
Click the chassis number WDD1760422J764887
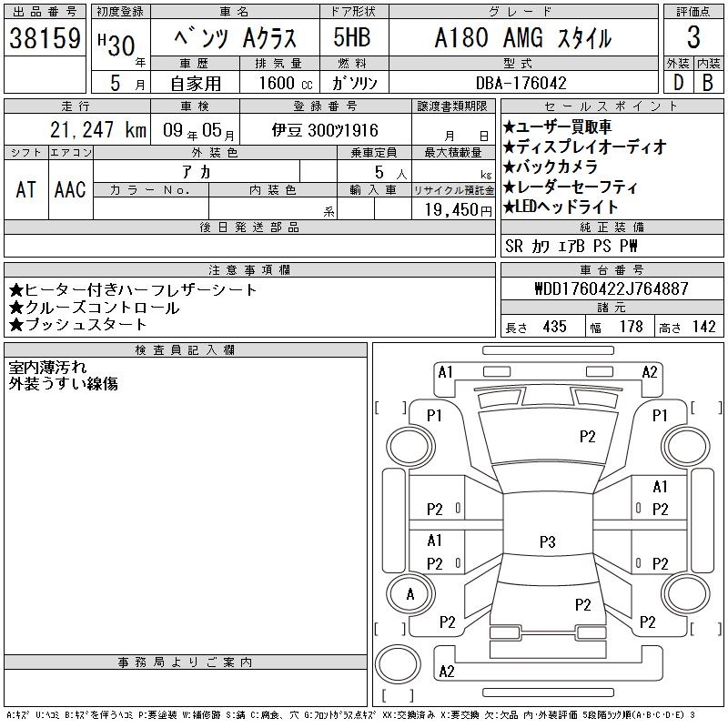(x=612, y=288)
